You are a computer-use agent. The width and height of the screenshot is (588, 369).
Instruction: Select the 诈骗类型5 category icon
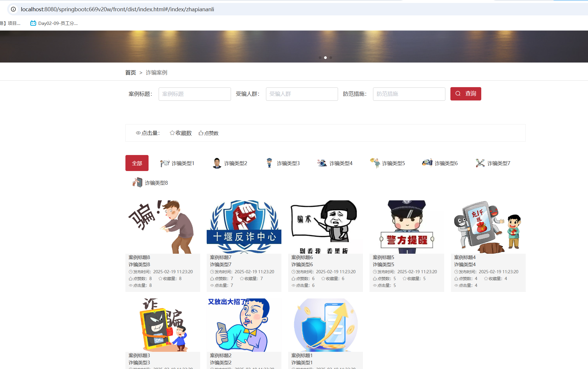(x=375, y=163)
